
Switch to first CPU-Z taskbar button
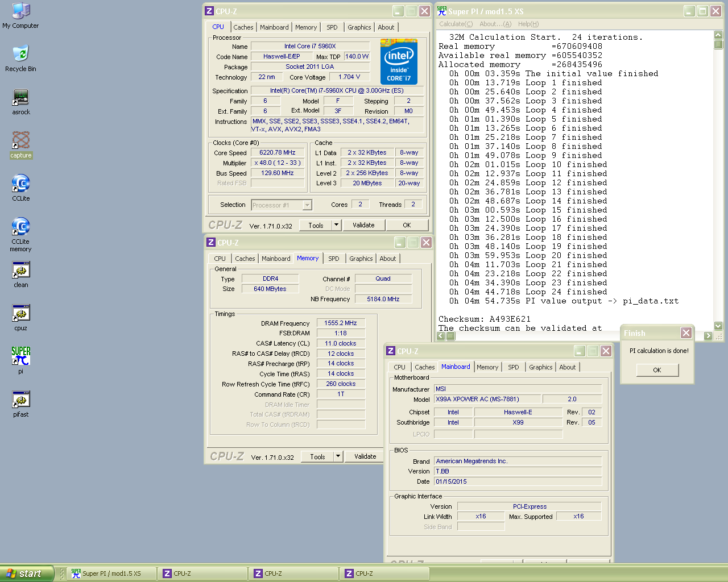[x=202, y=573]
